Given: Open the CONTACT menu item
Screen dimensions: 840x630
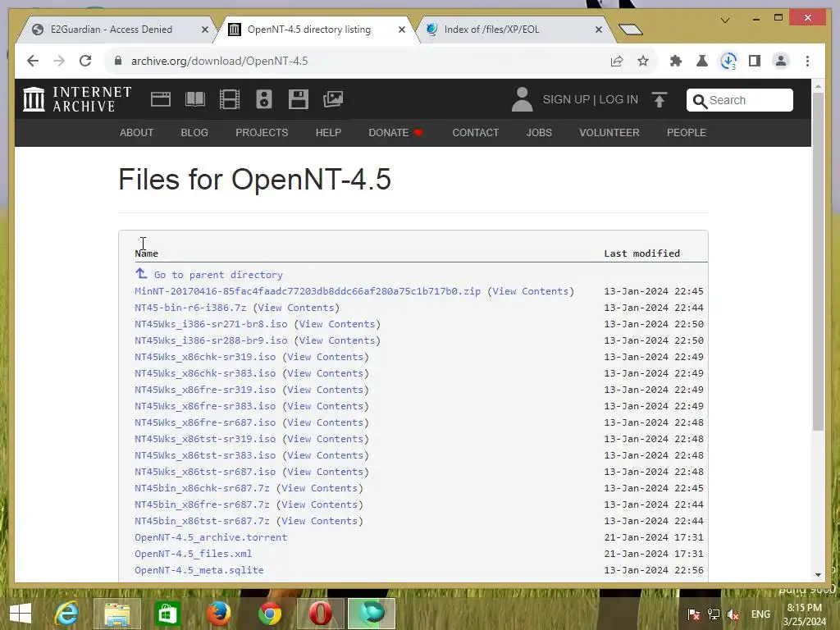Looking at the screenshot, I should [475, 133].
